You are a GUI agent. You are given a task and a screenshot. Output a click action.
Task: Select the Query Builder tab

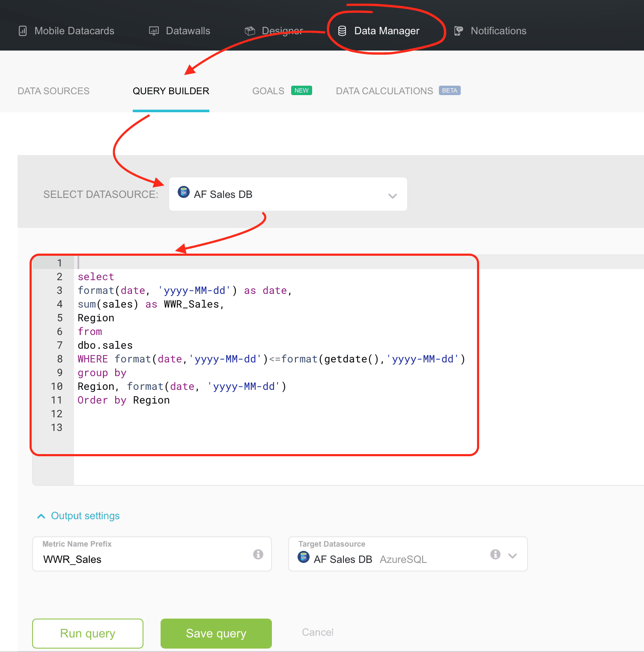click(171, 91)
